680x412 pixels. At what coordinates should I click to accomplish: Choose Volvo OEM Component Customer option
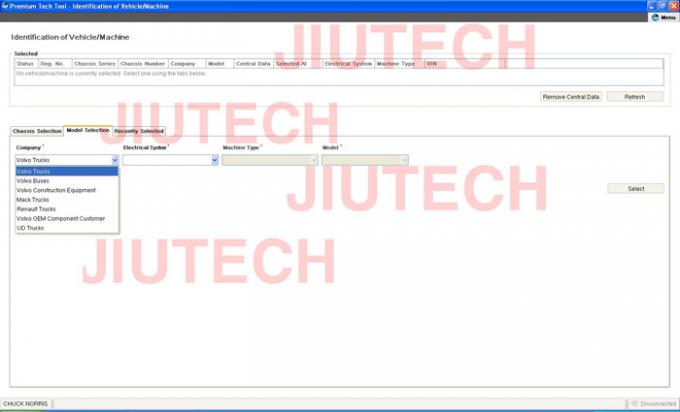67,219
